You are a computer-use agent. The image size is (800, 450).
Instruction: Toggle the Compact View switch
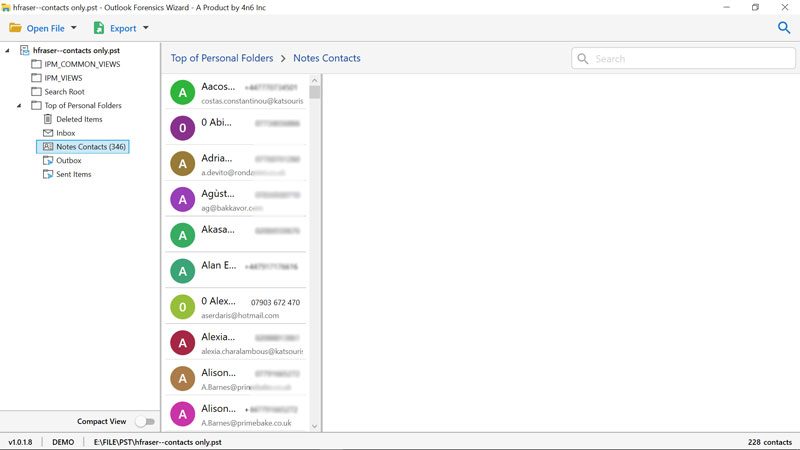click(x=145, y=421)
